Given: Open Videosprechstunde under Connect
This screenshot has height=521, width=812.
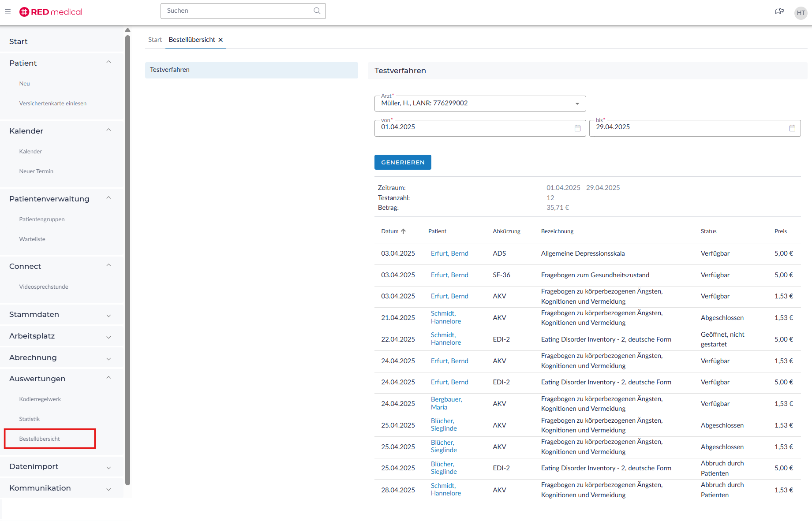Looking at the screenshot, I should [44, 287].
